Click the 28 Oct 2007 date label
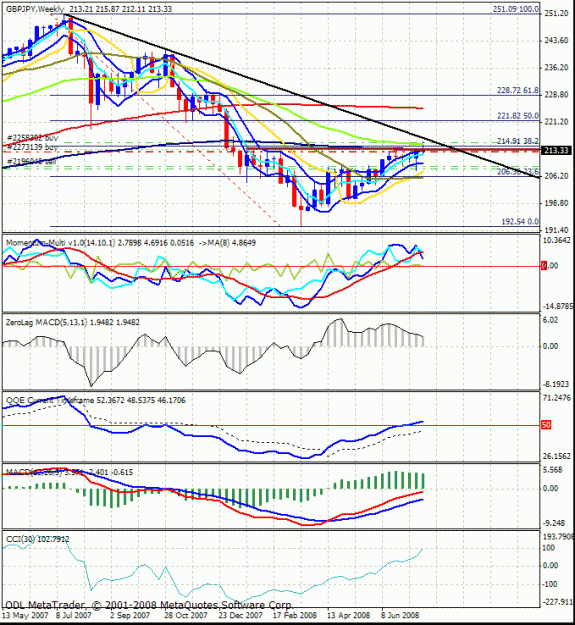 pyautogui.click(x=186, y=615)
